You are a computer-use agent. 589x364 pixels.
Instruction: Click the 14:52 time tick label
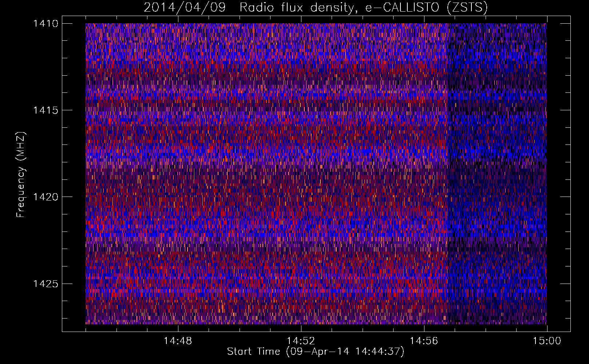[301, 341]
